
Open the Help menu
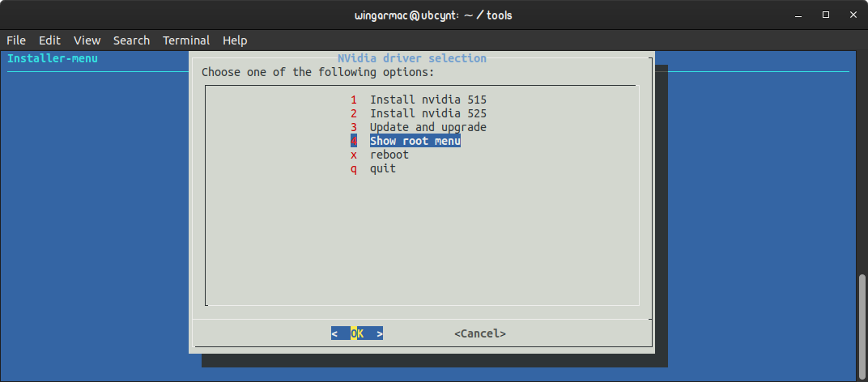(x=235, y=40)
